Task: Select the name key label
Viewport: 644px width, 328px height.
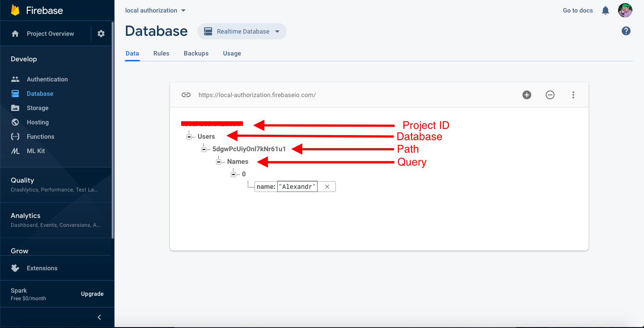Action: click(x=266, y=187)
